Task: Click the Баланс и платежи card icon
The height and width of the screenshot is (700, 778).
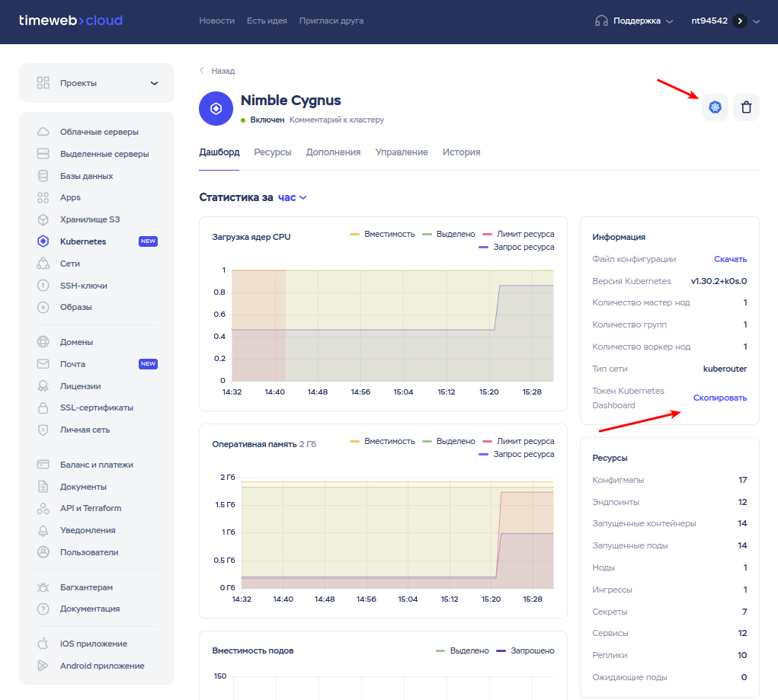Action: 43,465
